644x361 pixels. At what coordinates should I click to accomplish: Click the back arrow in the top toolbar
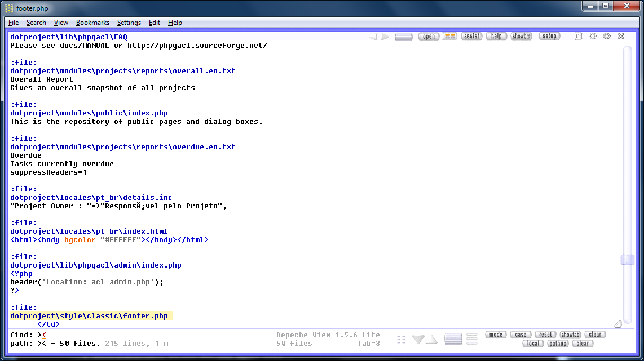tap(373, 37)
